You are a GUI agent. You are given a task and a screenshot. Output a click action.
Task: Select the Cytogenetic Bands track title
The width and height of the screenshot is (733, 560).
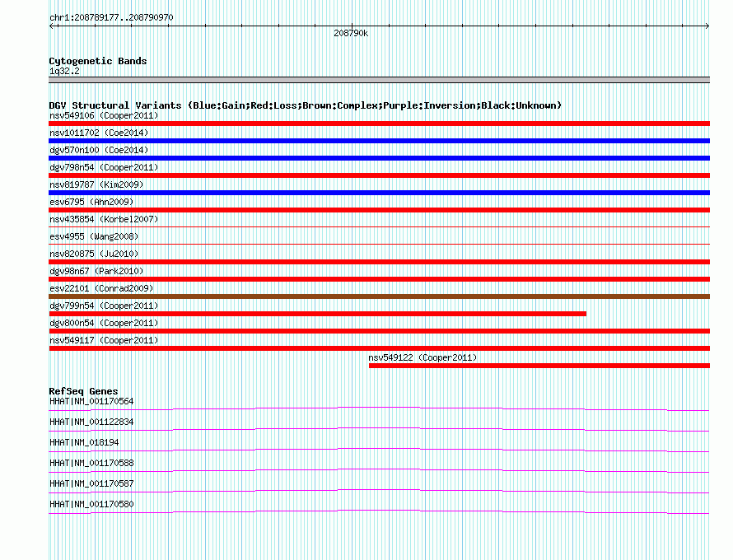[98, 61]
